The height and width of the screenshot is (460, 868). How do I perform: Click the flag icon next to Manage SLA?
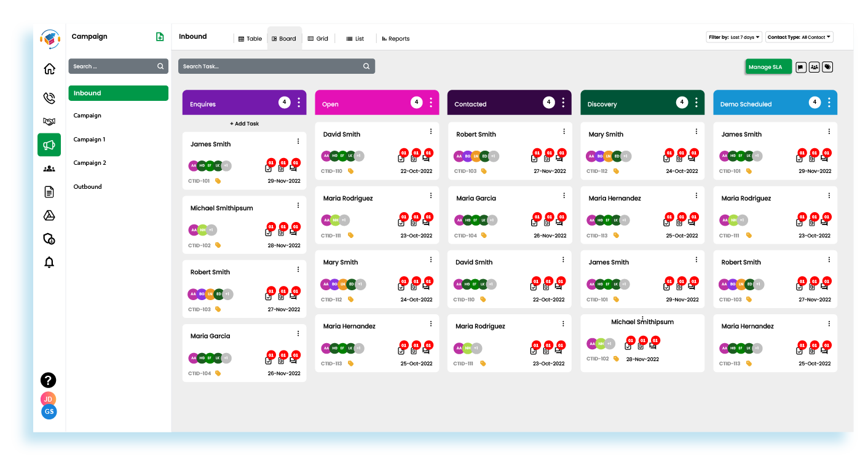coord(800,66)
